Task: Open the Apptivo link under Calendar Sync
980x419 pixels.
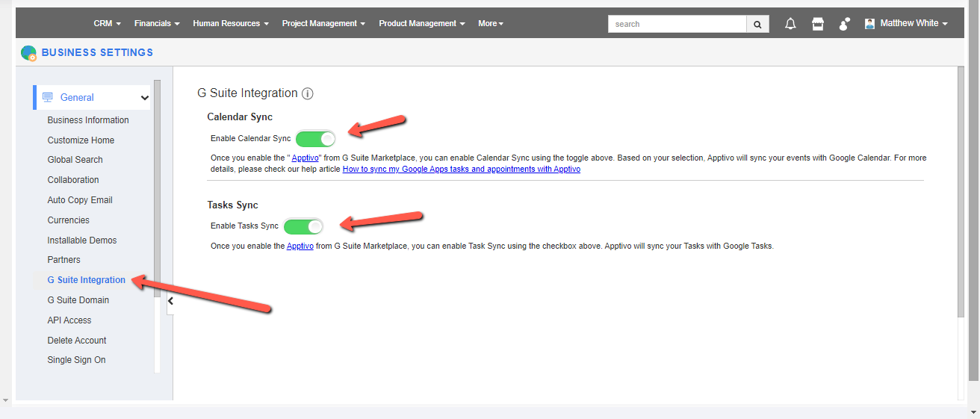Action: click(x=306, y=158)
